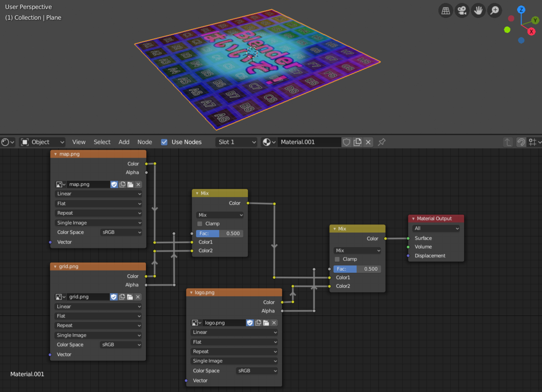
Task: Open the Add menu
Action: tap(124, 142)
